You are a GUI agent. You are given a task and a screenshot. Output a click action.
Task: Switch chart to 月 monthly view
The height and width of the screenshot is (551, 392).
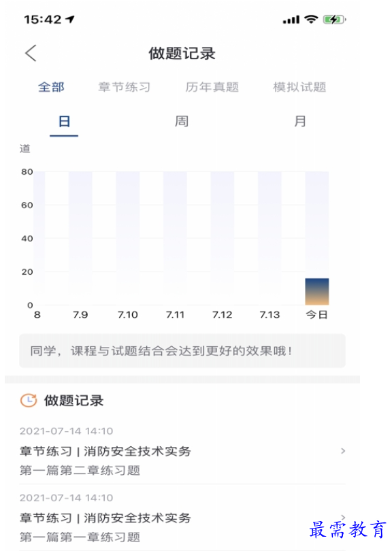(299, 122)
